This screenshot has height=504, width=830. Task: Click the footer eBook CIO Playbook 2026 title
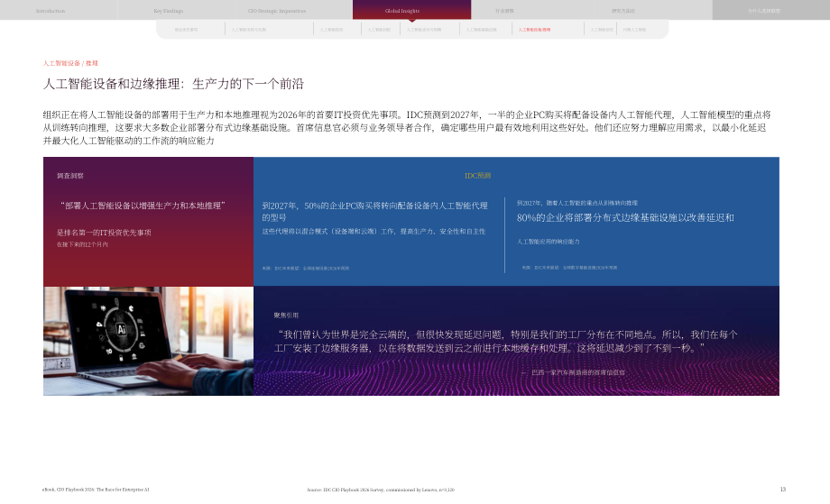click(x=96, y=490)
